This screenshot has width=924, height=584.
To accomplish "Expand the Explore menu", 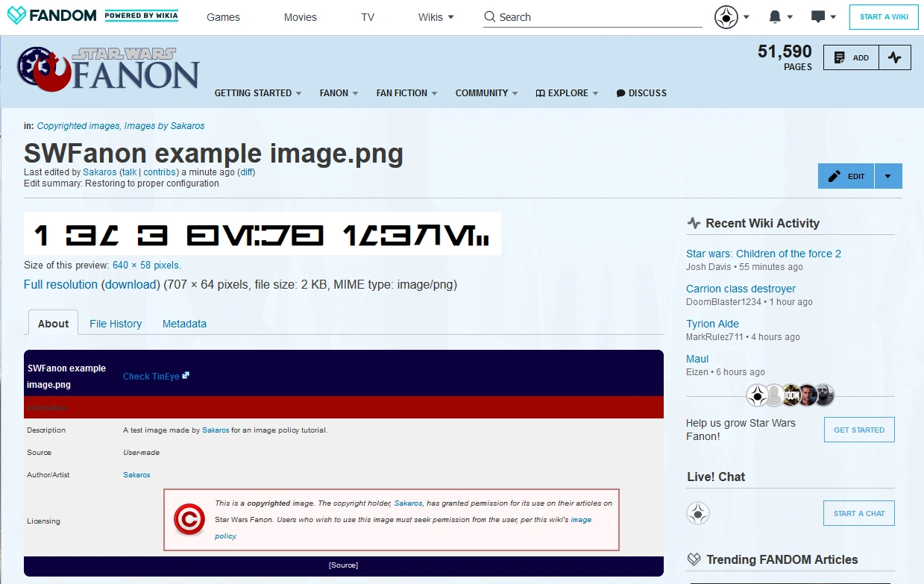I will [x=568, y=93].
